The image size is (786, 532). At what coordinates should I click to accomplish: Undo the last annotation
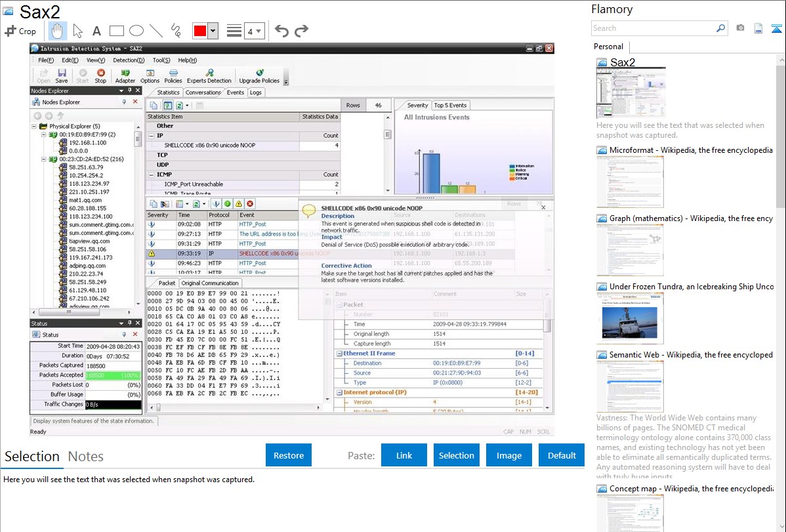pos(281,31)
